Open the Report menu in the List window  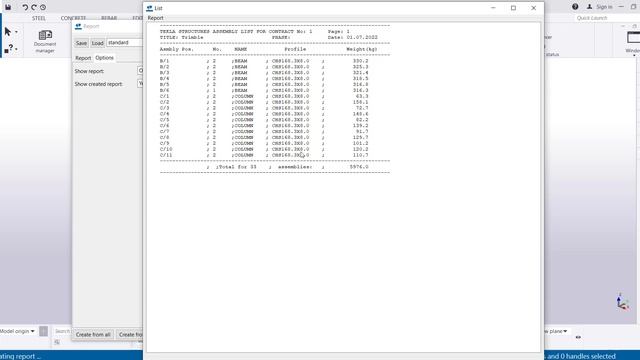point(156,18)
